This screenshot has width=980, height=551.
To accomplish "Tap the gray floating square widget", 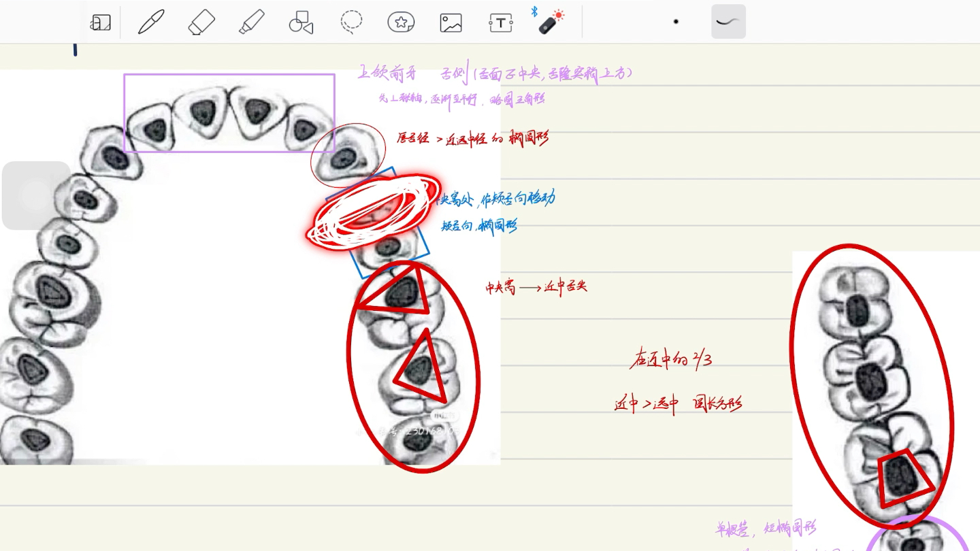I will [36, 195].
